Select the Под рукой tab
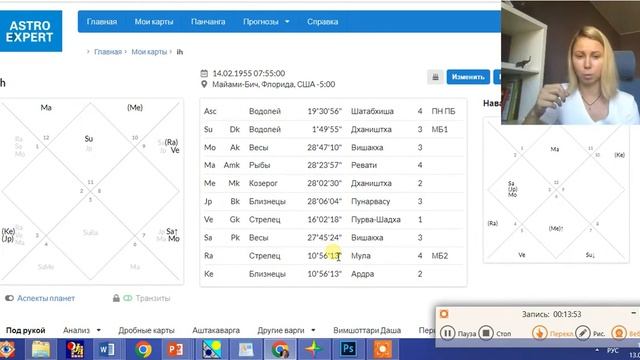This screenshot has height=360, width=640. point(26,330)
